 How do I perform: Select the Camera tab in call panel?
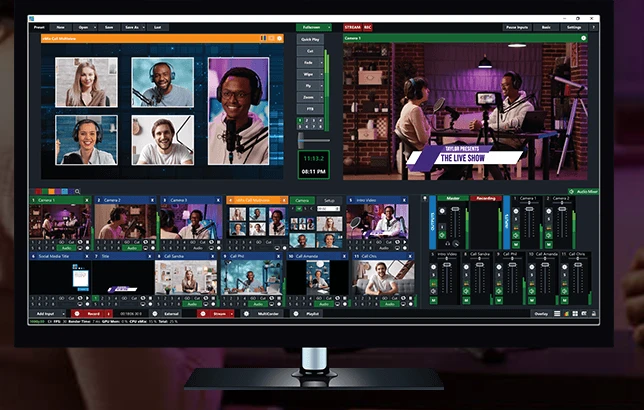pyautogui.click(x=302, y=200)
